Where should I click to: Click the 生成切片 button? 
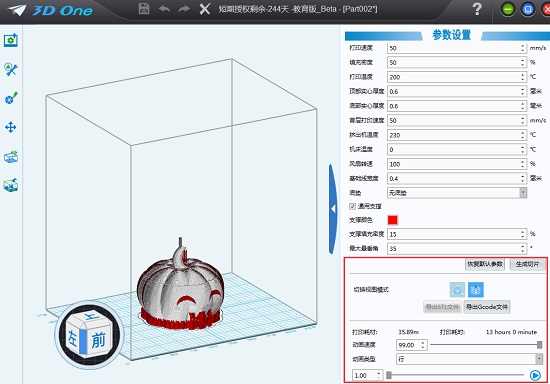pyautogui.click(x=527, y=264)
